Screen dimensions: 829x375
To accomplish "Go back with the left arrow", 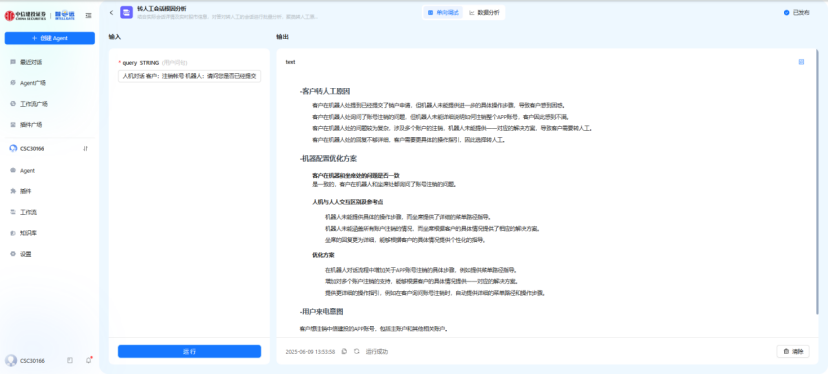I will [111, 12].
